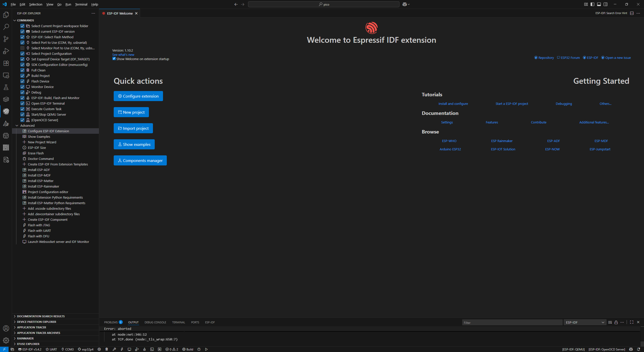Open the Install and configure tutorial link

pos(453,104)
